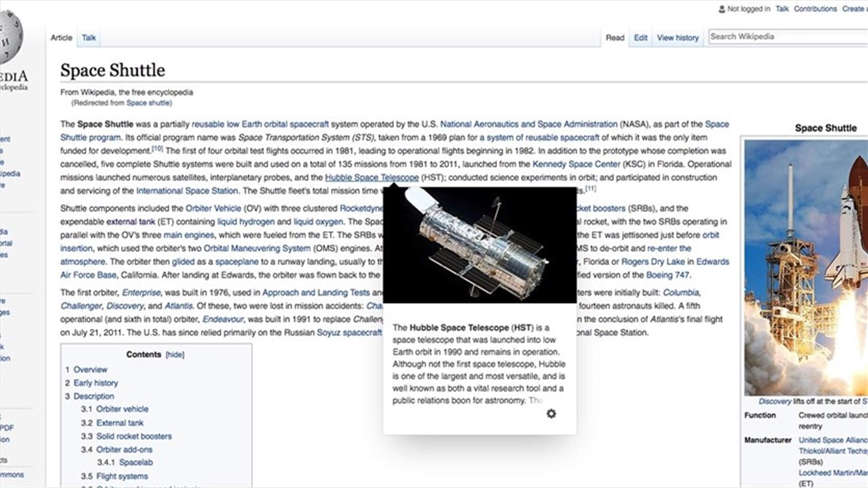
Task: Open the Space Shuttle launch infobox photo
Action: [806, 267]
